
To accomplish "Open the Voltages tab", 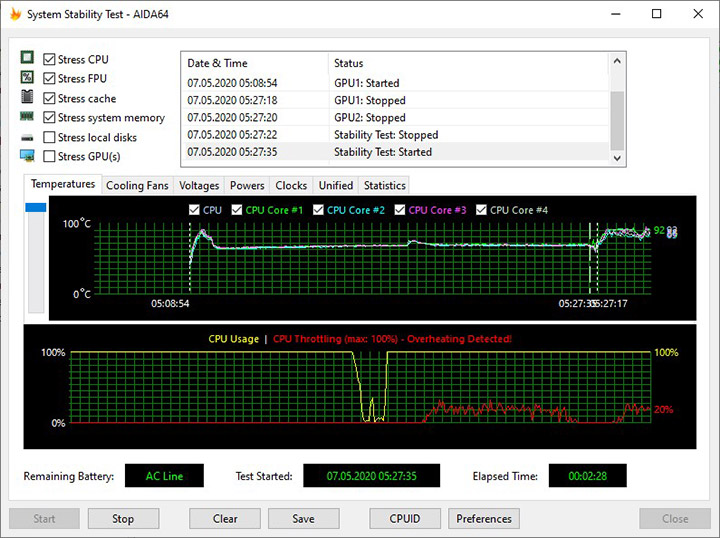I will 199,185.
